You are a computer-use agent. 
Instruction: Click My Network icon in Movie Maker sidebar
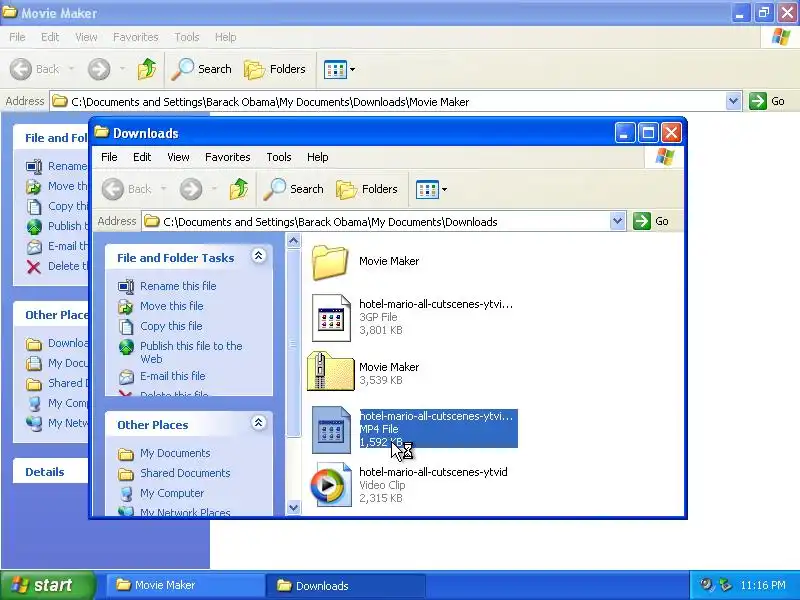pos(34,423)
